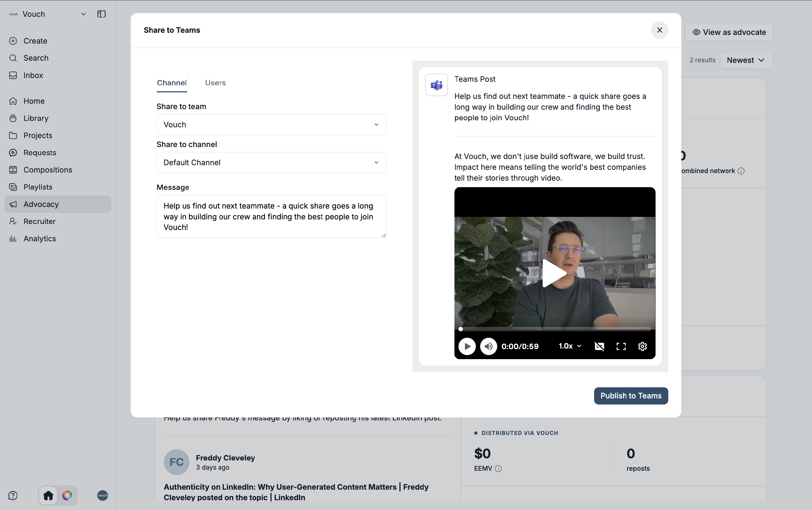Switch to the Users tab
Image resolution: width=812 pixels, height=510 pixels.
215,83
